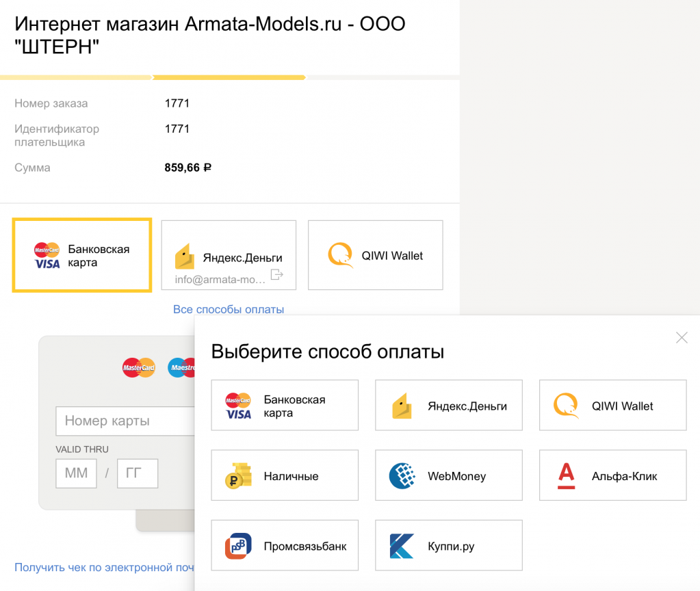Focus the Номер карты input field
The height and width of the screenshot is (591, 700).
point(125,421)
